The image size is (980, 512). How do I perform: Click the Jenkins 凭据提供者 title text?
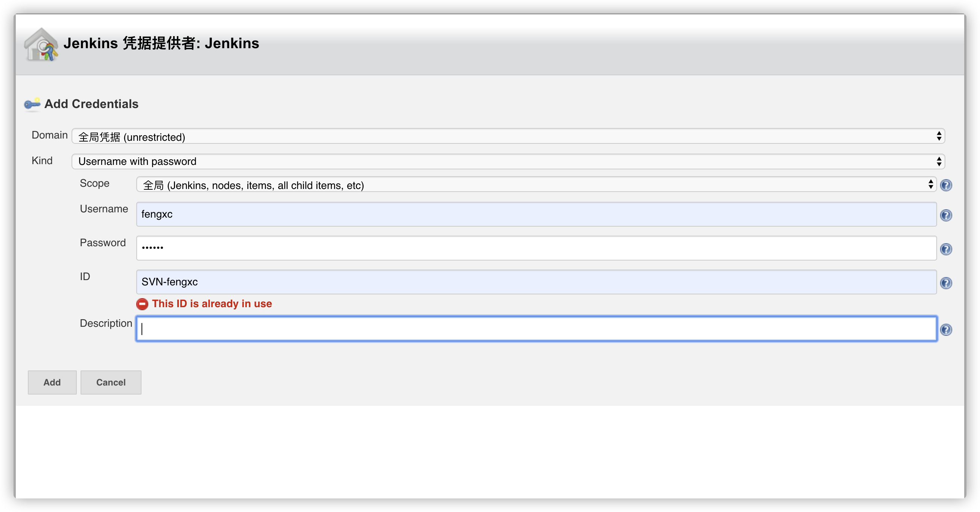tap(161, 43)
